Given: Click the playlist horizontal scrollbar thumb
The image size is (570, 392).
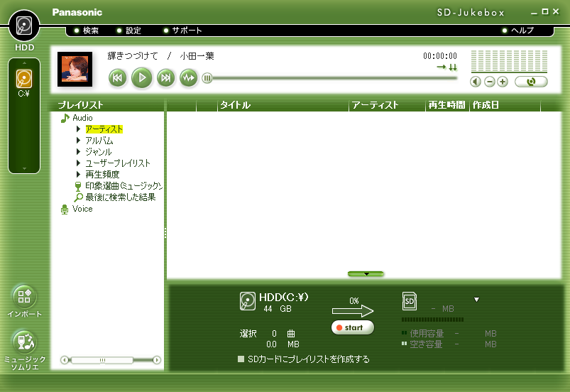Looking at the screenshot, I should point(102,360).
